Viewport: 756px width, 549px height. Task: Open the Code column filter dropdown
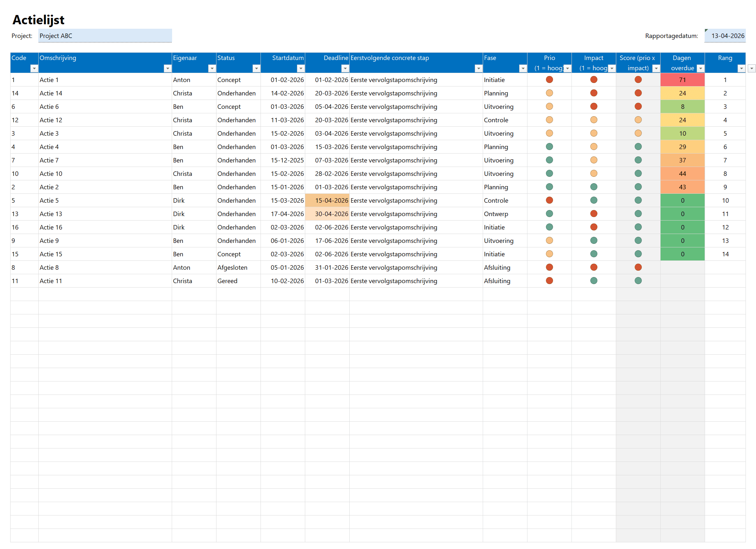tap(34, 68)
